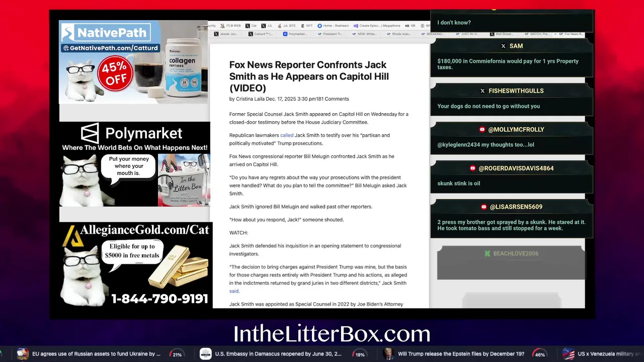
Task: Click the Polymarket logo icon
Action: [90, 133]
